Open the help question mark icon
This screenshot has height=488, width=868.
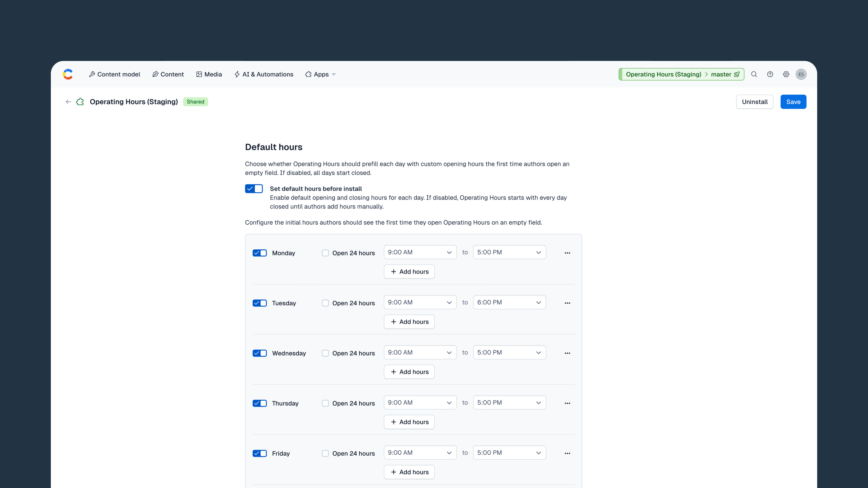770,74
